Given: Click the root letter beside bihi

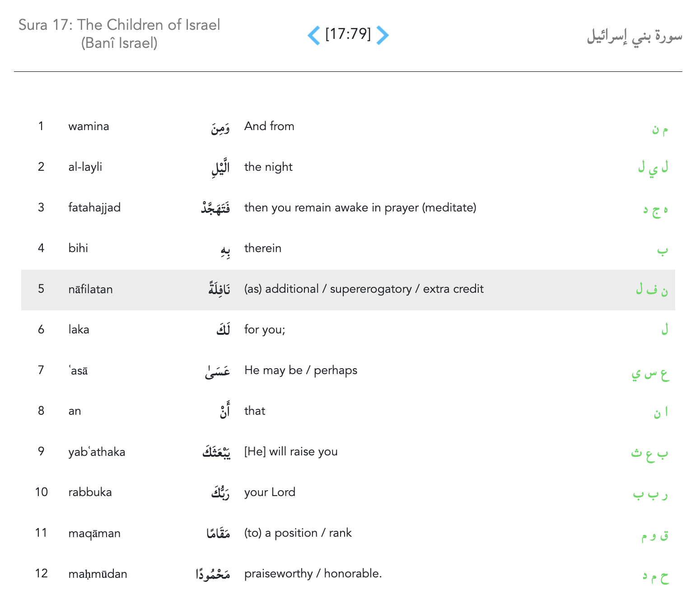Looking at the screenshot, I should 663,250.
